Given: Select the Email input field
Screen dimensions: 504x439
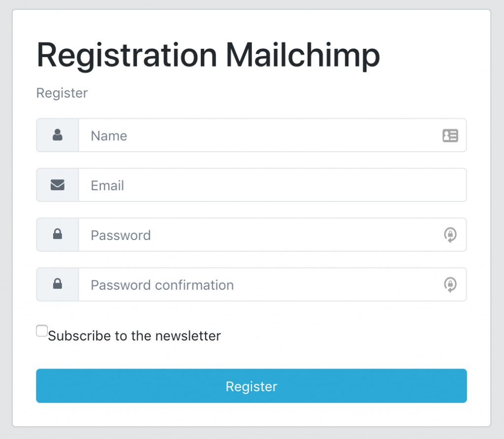Looking at the screenshot, I should 271,185.
